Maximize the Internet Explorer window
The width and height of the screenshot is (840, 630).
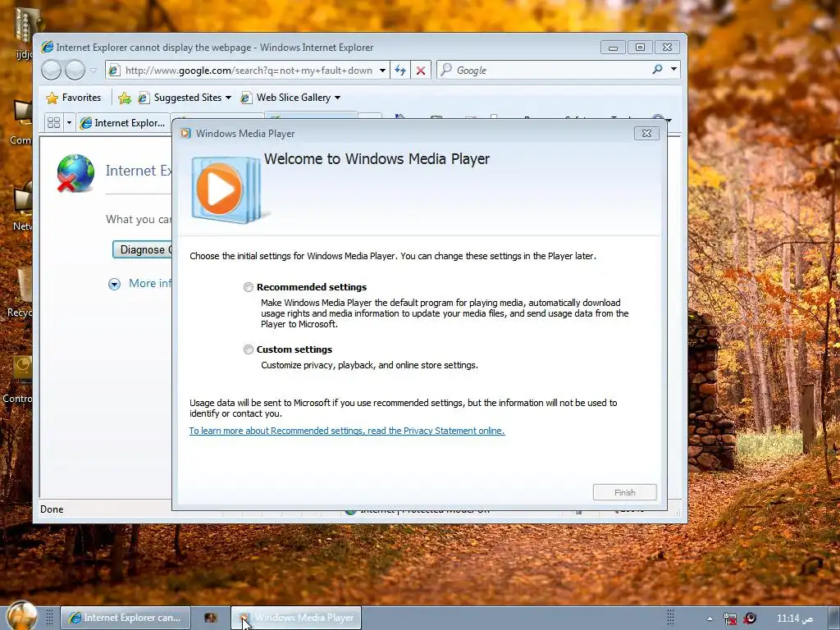pyautogui.click(x=640, y=47)
